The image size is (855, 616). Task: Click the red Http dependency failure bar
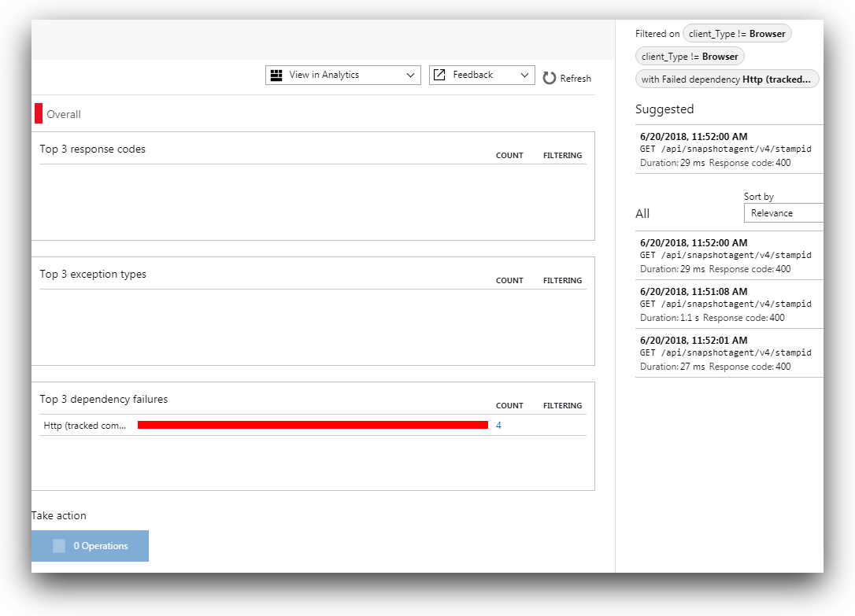click(x=313, y=425)
